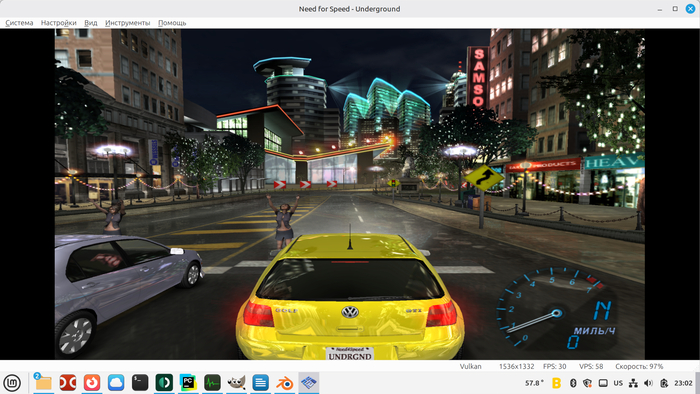Image resolution: width=700 pixels, height=394 pixels.
Task: Click the FPS: 30 status text
Action: pos(554,366)
